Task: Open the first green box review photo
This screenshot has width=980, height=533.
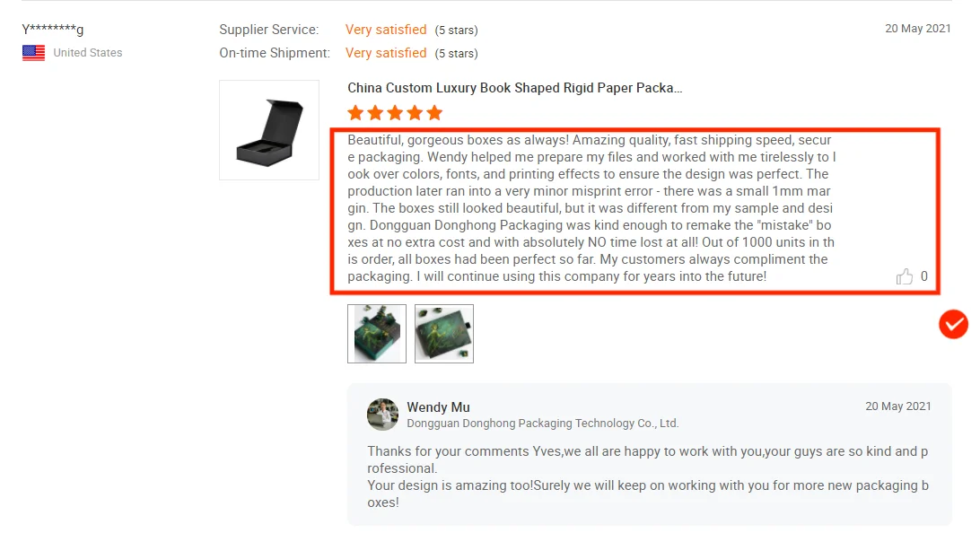Action: tap(377, 334)
